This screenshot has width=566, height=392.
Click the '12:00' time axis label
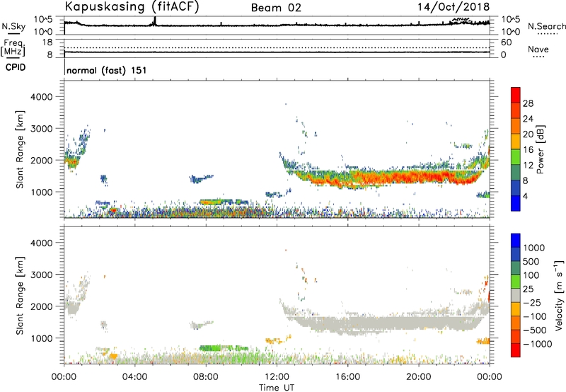[x=277, y=377]
